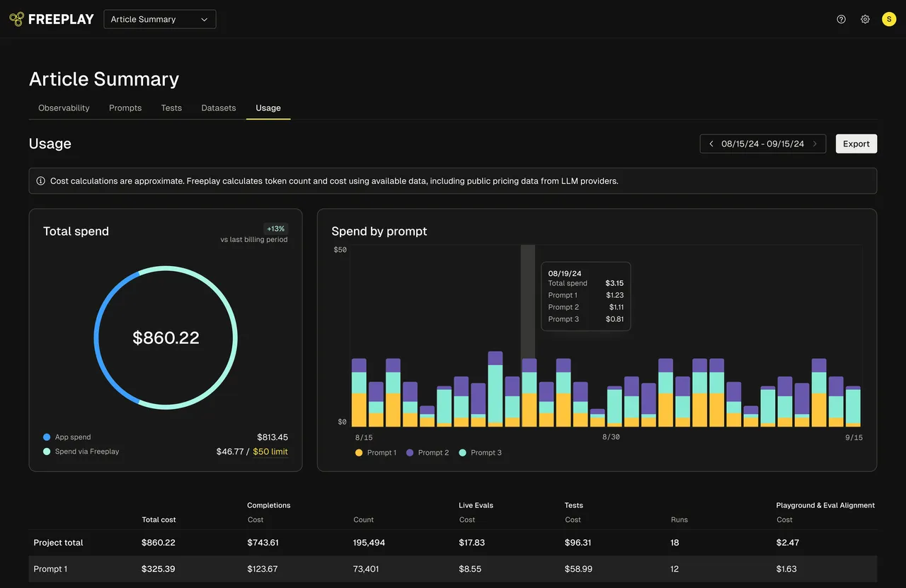Go to previous date range arrow
This screenshot has height=588, width=906.
(x=711, y=144)
